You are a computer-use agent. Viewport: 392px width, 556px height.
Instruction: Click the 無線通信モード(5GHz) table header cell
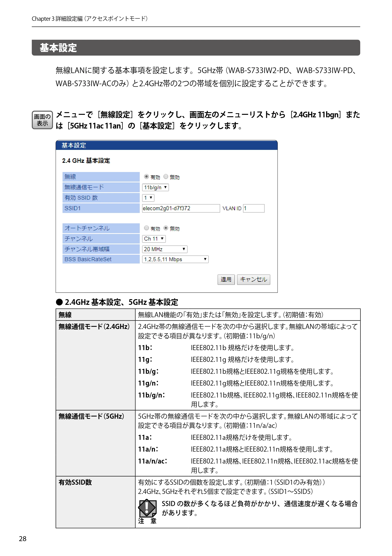tap(95, 443)
